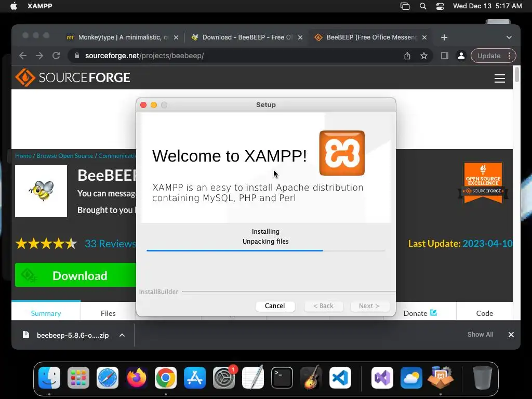Open Control Center in menu bar
This screenshot has width=532, height=399.
pyautogui.click(x=440, y=6)
